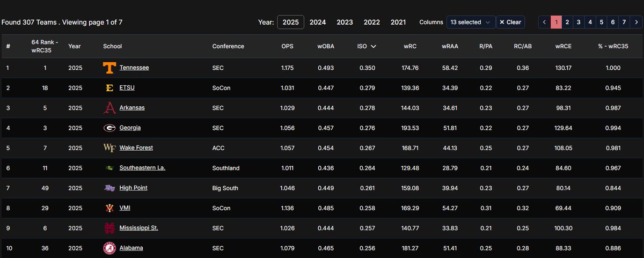Click the Tennessee team logo icon
The width and height of the screenshot is (644, 258).
tap(109, 68)
